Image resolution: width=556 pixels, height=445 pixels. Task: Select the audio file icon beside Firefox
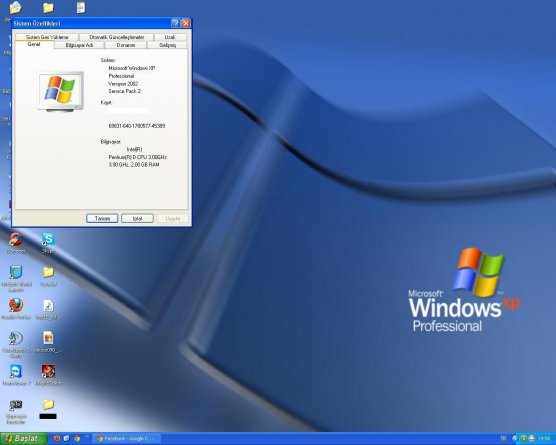[x=48, y=306]
